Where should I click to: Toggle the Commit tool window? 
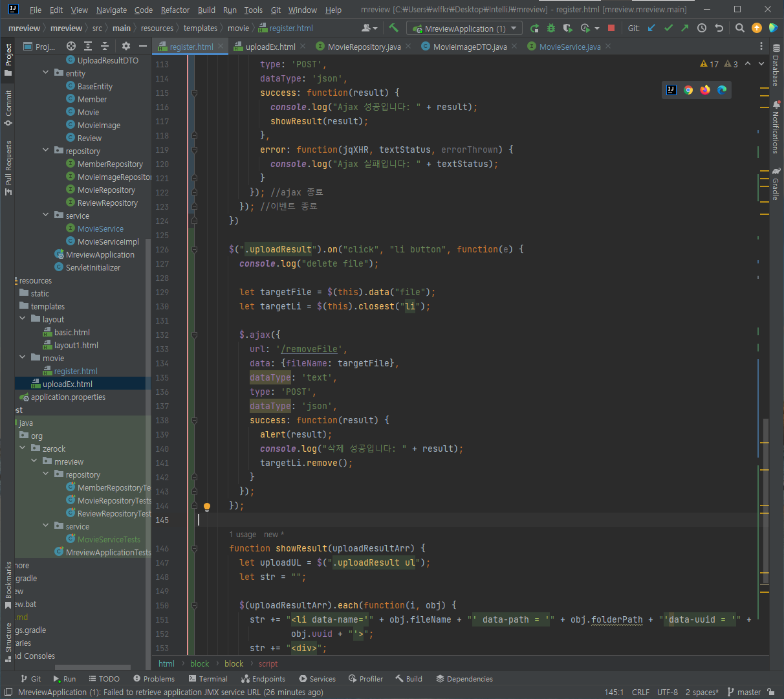pos(8,108)
